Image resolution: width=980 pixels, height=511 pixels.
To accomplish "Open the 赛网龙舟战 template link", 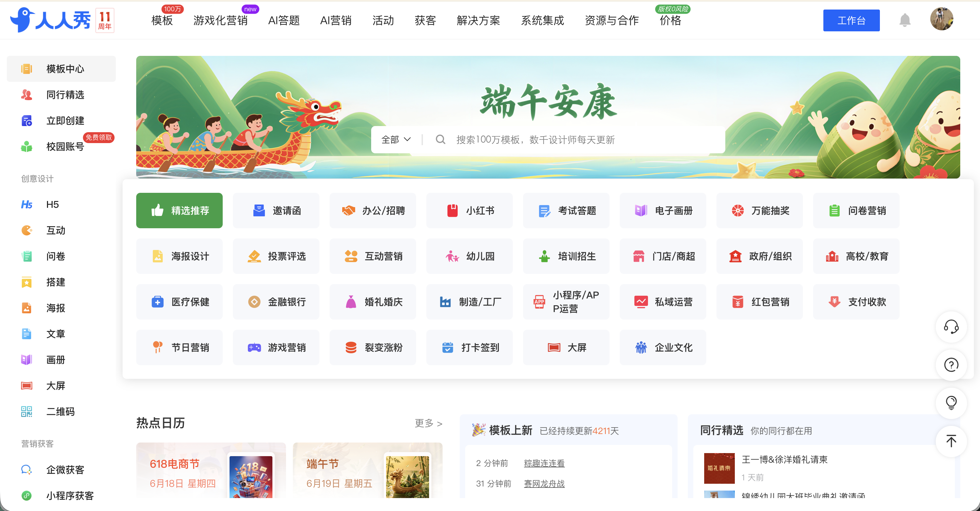I will pos(544,484).
